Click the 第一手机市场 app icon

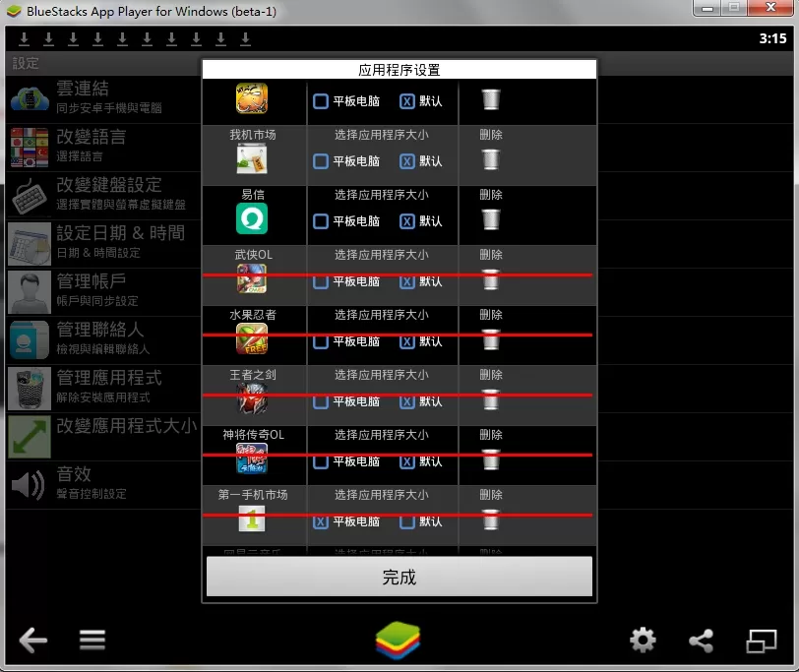click(252, 519)
